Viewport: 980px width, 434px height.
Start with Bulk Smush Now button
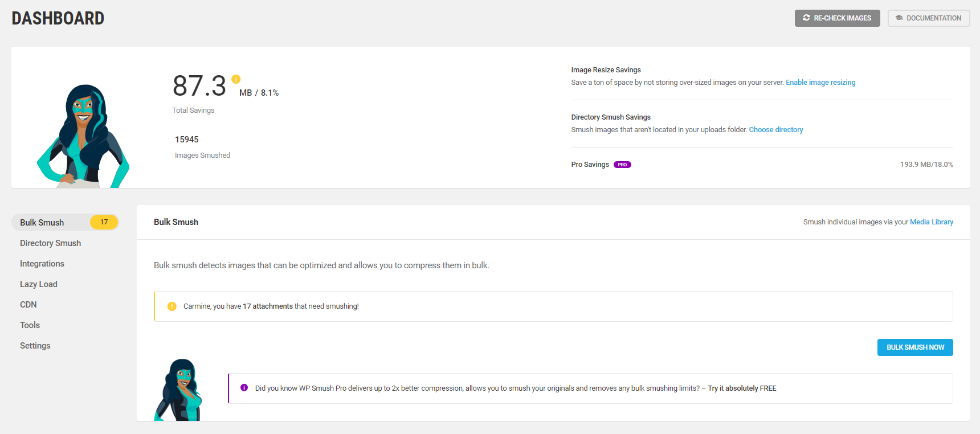[915, 347]
